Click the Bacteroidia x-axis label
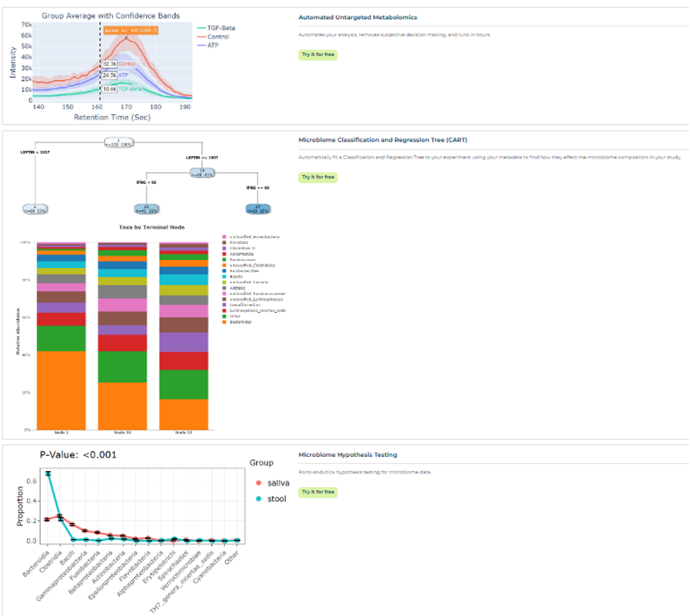 36,563
